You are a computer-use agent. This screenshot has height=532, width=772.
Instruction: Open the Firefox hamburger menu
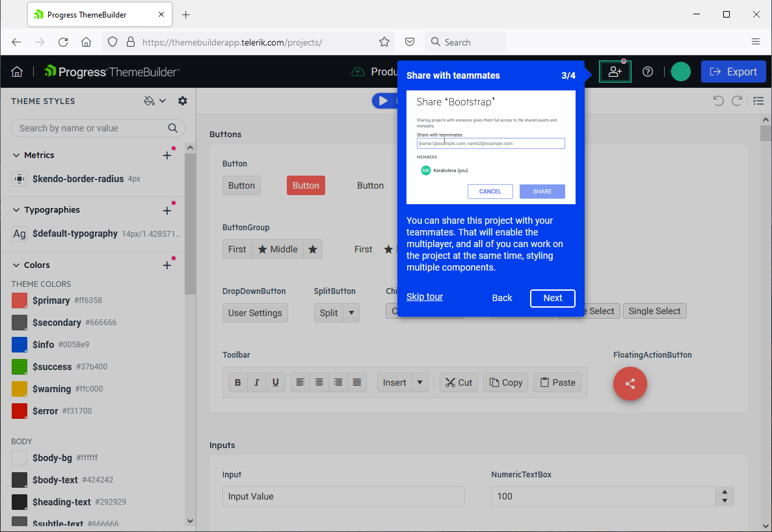click(756, 41)
